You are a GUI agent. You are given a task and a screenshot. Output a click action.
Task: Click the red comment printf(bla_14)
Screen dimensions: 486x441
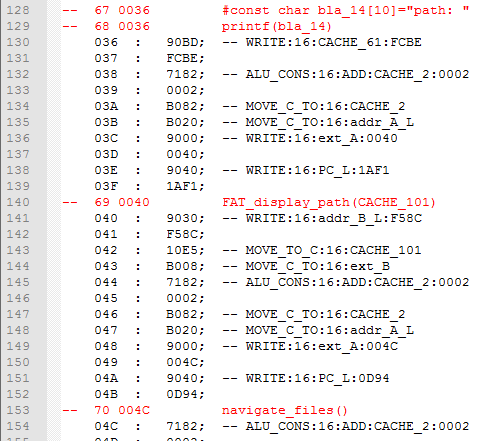point(277,26)
